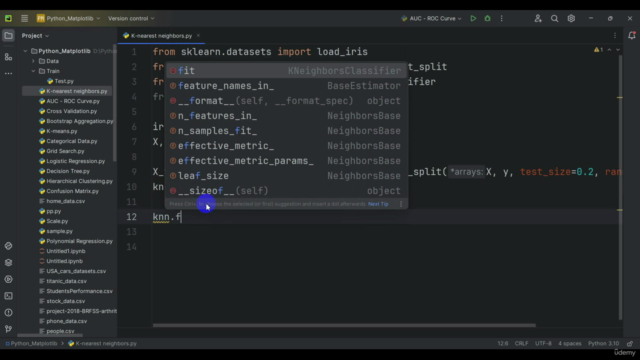Go to next highlighted error arrow
Viewport: 640px width, 360px height.
(618, 50)
